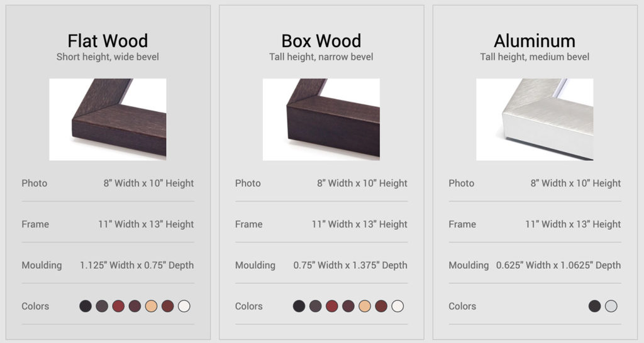Select 'Tall height, medium bevel' subtitle
The image size is (644, 343).
(535, 57)
